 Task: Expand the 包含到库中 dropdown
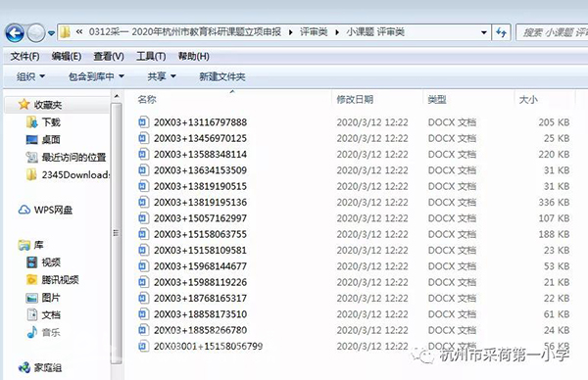96,76
